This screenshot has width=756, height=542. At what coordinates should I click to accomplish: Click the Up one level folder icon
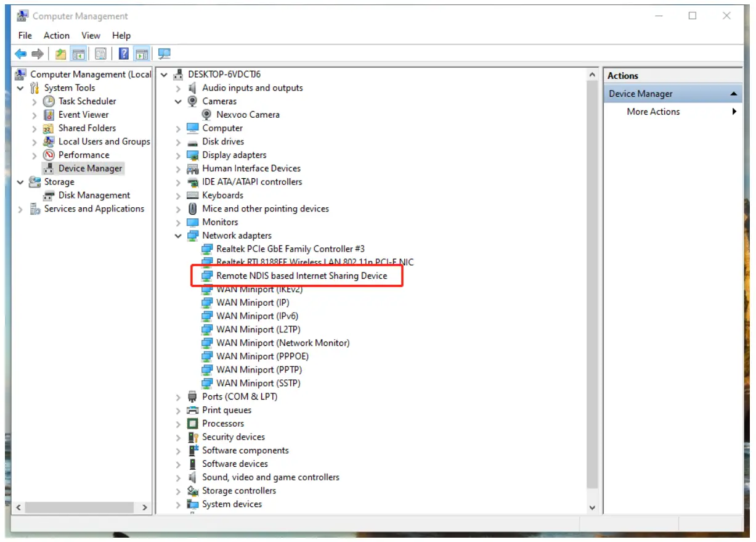pyautogui.click(x=60, y=54)
